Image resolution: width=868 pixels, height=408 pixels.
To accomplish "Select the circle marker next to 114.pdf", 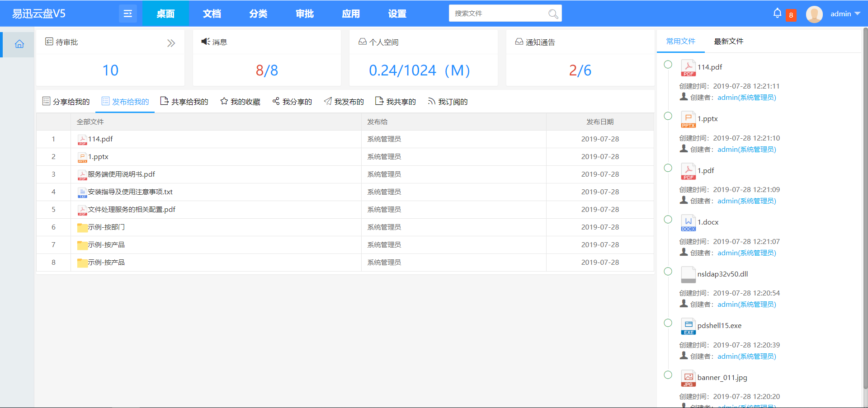I will coord(668,65).
